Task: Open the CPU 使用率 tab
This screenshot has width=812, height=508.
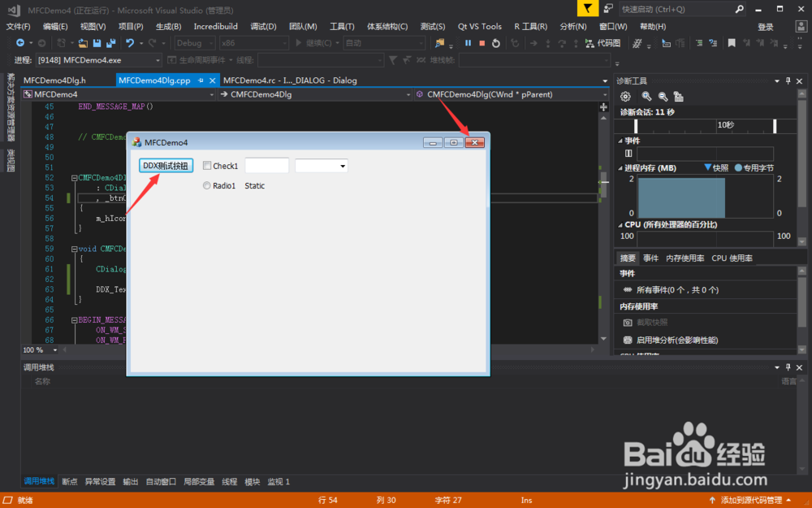Action: click(x=732, y=258)
